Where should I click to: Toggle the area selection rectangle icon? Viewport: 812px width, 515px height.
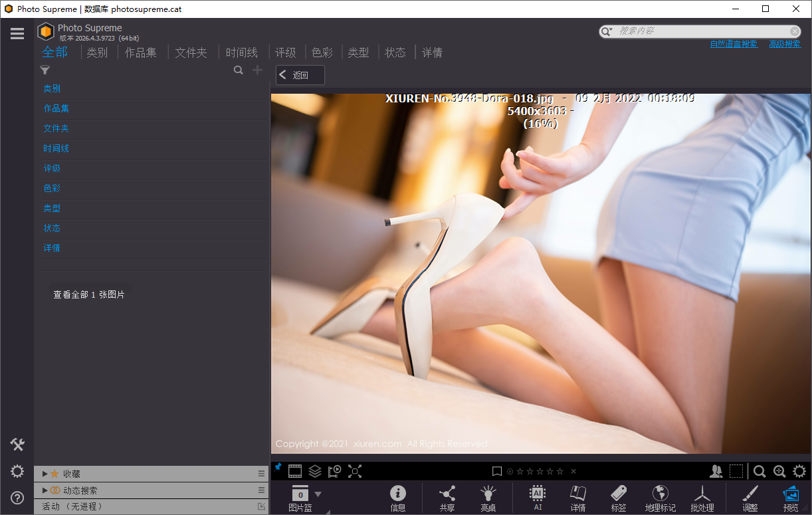[736, 471]
